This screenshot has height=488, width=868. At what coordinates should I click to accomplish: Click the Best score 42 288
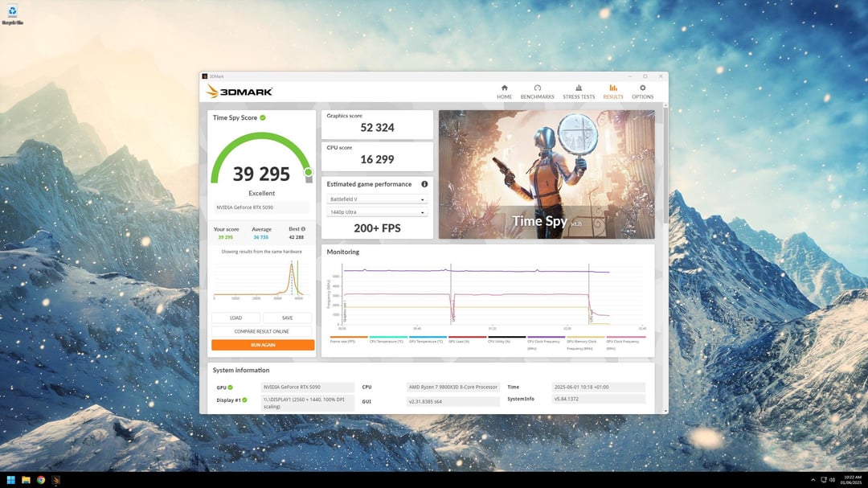[x=296, y=237]
